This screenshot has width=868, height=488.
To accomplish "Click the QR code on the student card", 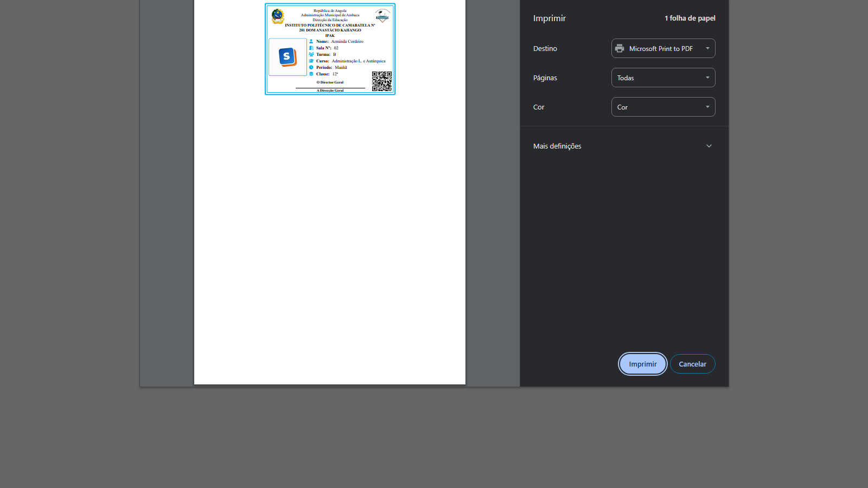I will [382, 81].
